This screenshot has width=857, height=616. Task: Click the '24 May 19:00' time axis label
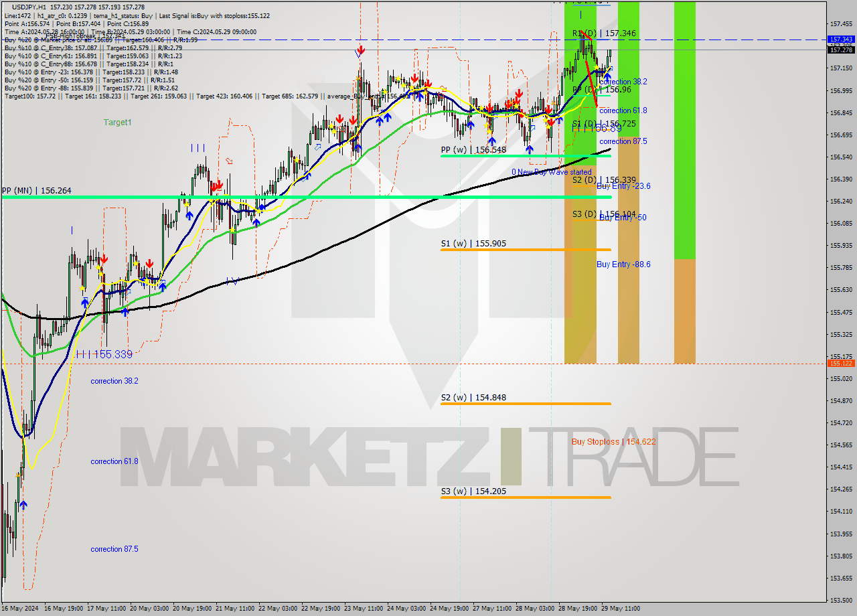point(449,609)
